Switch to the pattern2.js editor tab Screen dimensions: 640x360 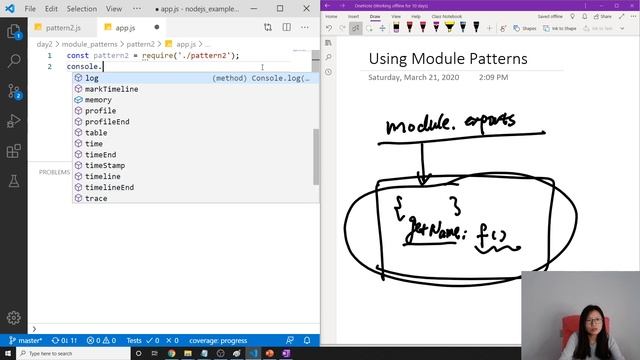(x=63, y=27)
